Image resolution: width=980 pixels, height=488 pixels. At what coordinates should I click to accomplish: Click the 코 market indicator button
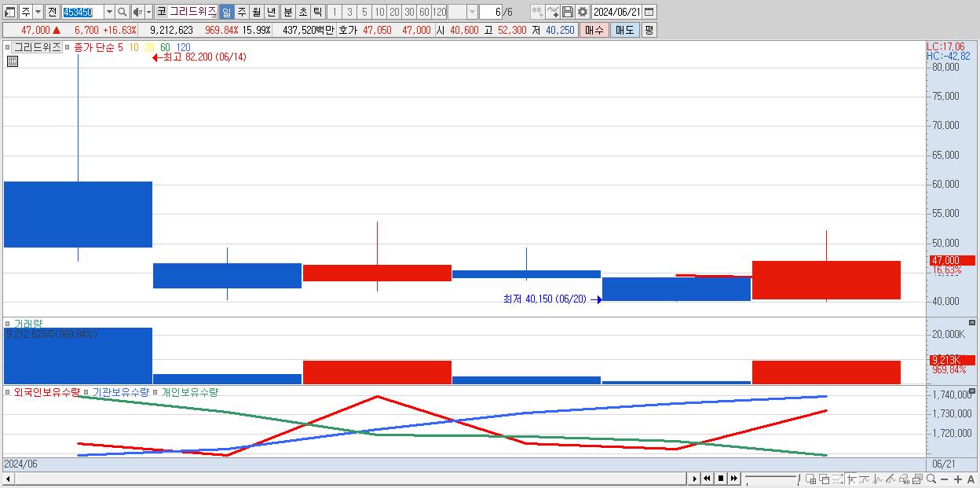coord(161,12)
